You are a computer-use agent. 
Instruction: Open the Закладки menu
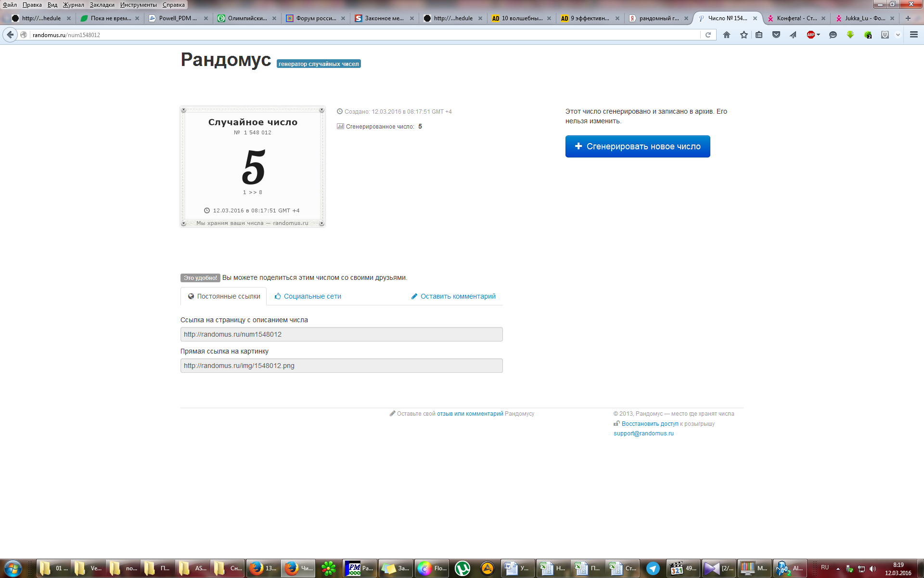pyautogui.click(x=102, y=5)
